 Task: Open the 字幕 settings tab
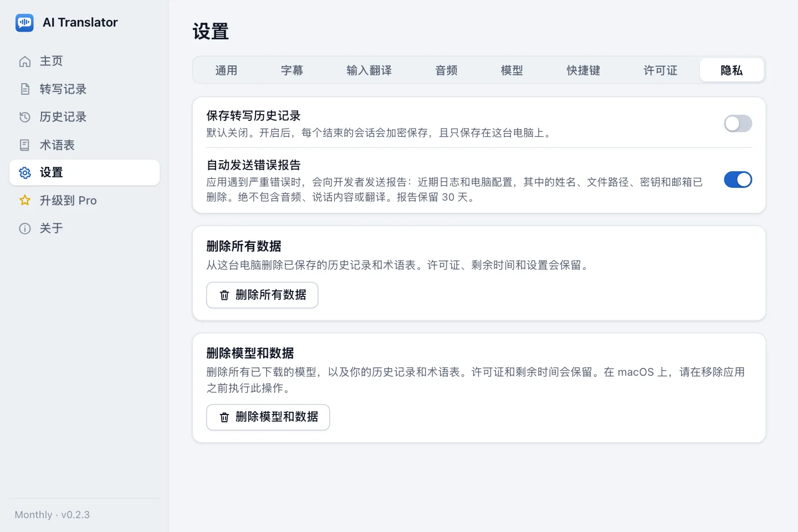292,70
